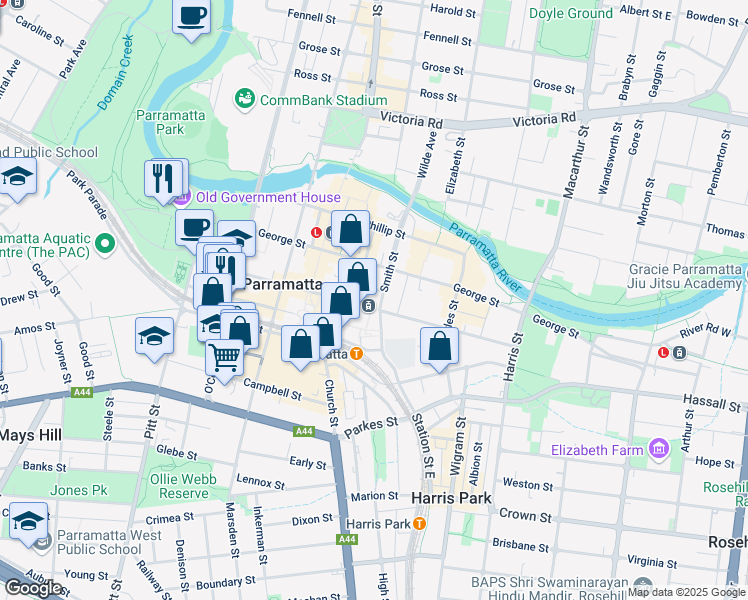Click the A44 shield near Parkes St
Image resolution: width=748 pixels, height=600 pixels.
[x=304, y=431]
